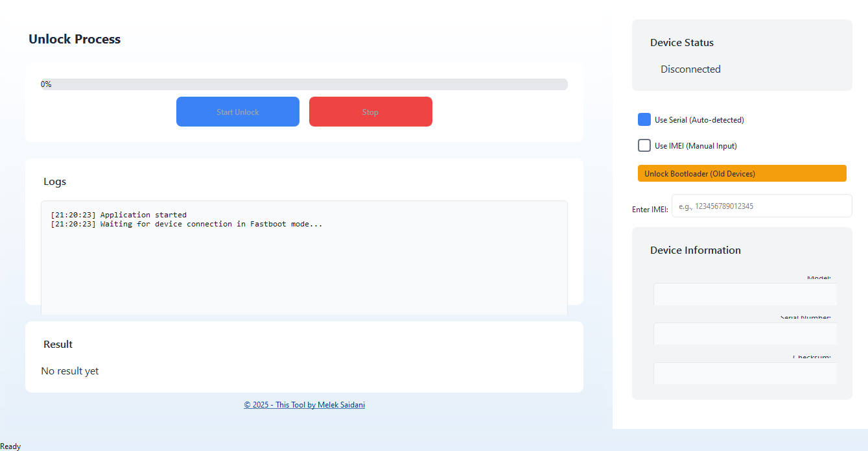The width and height of the screenshot is (868, 451).
Task: Click the 'No result yet' text
Action: tap(70, 371)
